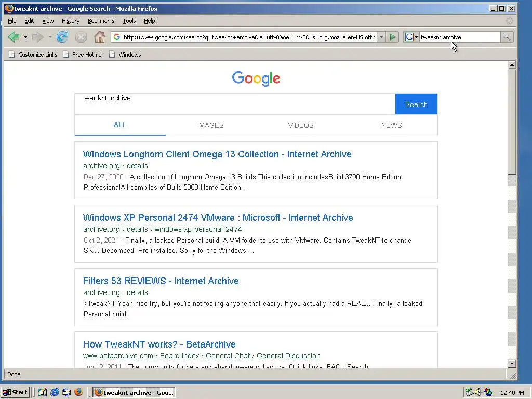Click the volume speaker tray icon
Image resolution: width=532 pixels, height=399 pixels.
(x=478, y=392)
